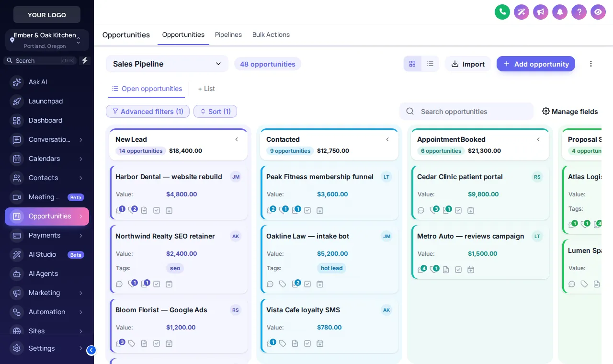The height and width of the screenshot is (364, 613).
Task: Open AI Studio in the sidebar
Action: [47, 254]
